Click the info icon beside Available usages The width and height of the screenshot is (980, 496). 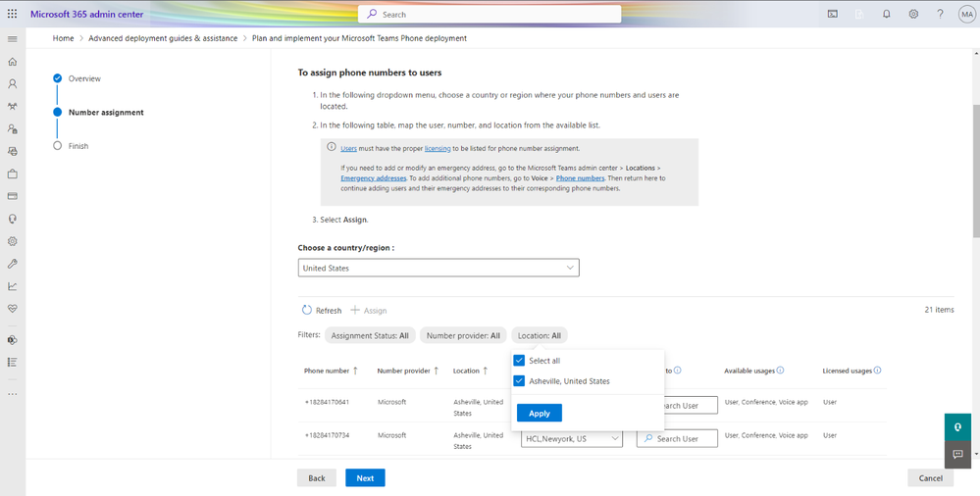[780, 370]
